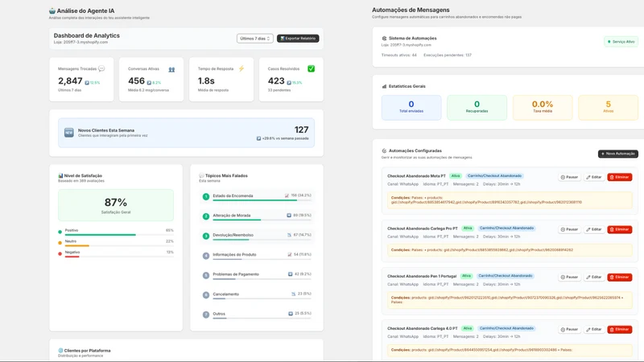Pause the Checkout Abandonado Carlega 4.0 PT automation
Image resolution: width=644 pixels, height=362 pixels.
(569, 329)
